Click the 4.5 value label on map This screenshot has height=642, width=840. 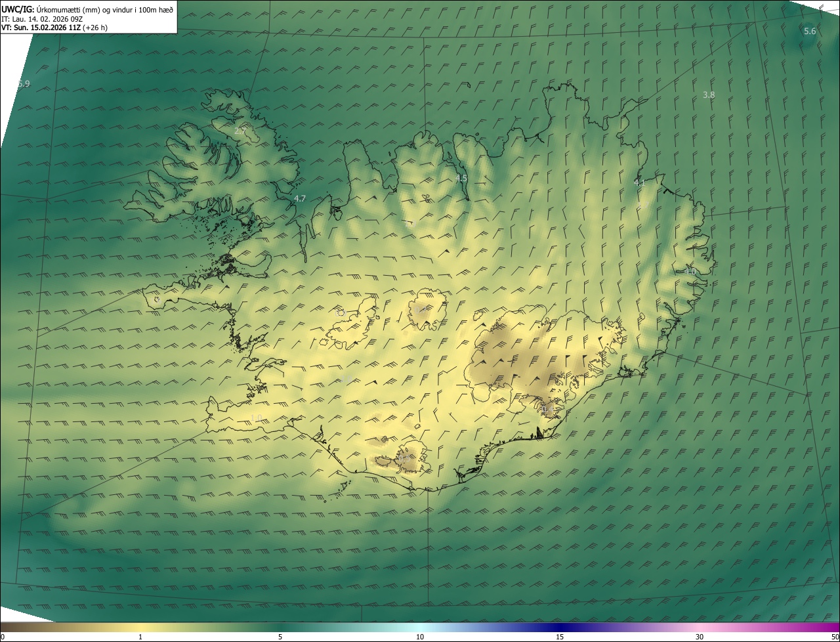[x=461, y=179]
